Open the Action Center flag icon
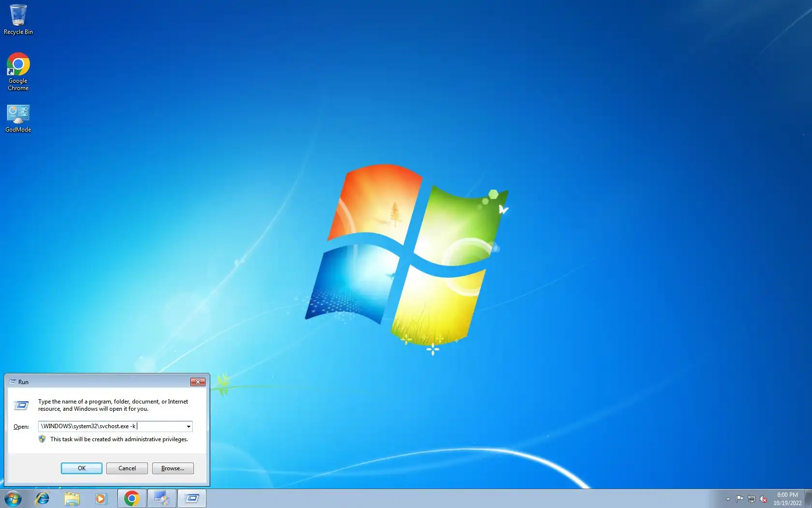 (x=739, y=499)
